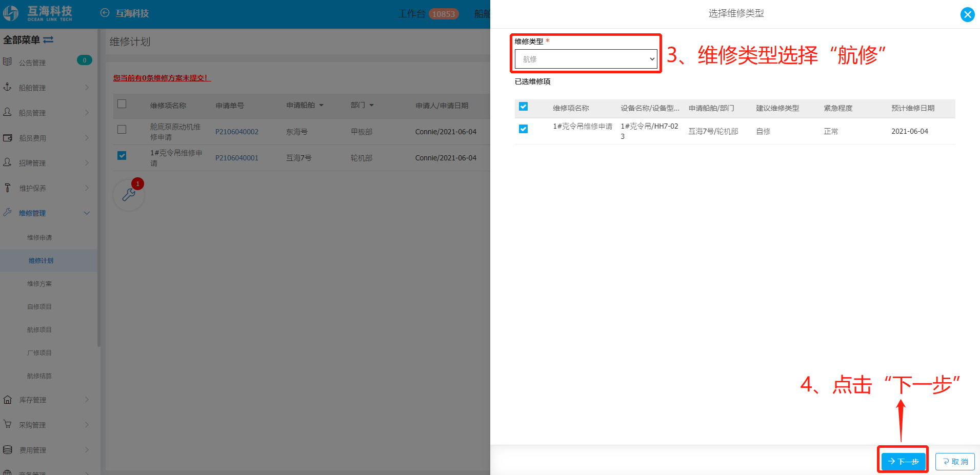
Task: Click the 互海科技 title in the top bar
Action: tap(132, 13)
